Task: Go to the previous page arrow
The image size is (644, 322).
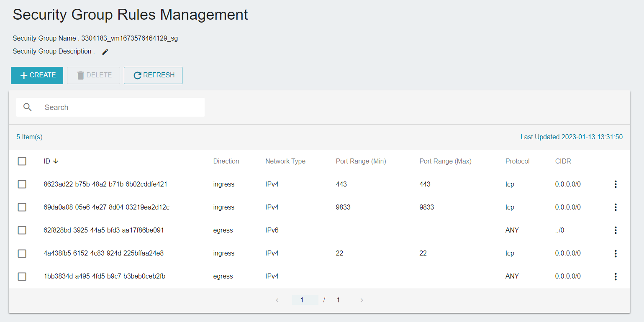Action: (x=277, y=300)
